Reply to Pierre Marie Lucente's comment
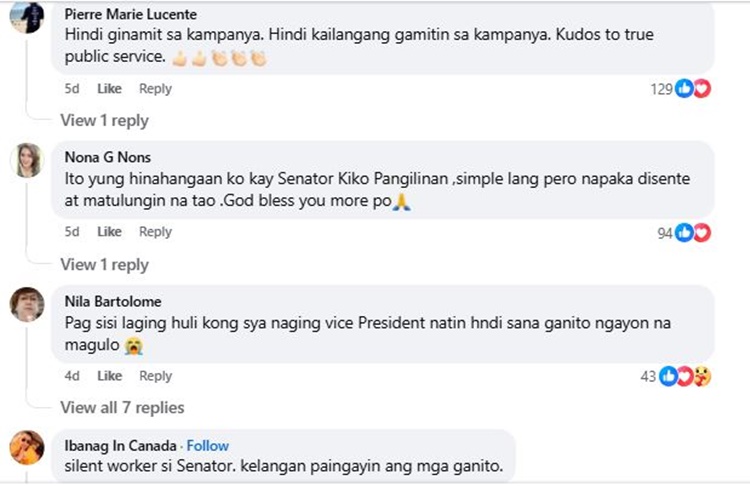 (x=155, y=89)
